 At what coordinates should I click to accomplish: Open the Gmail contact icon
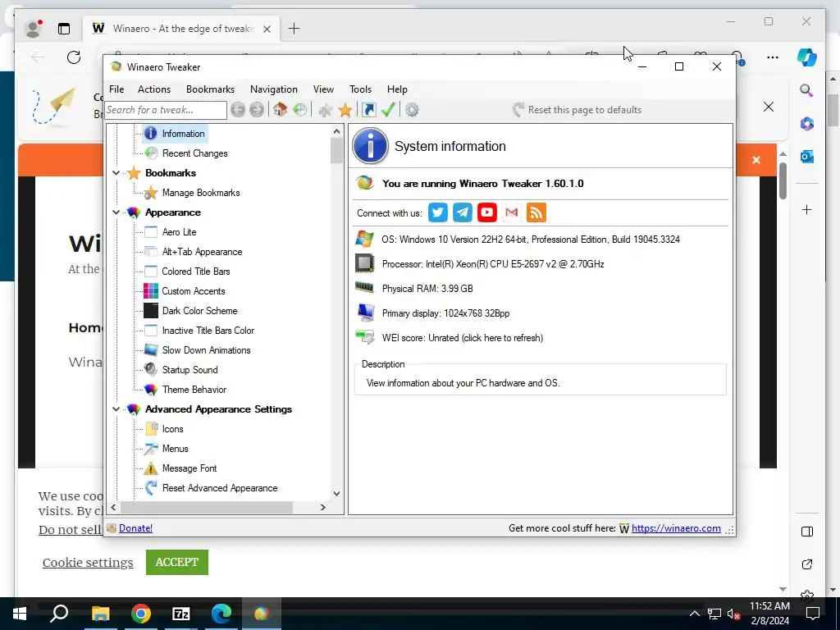tap(512, 212)
